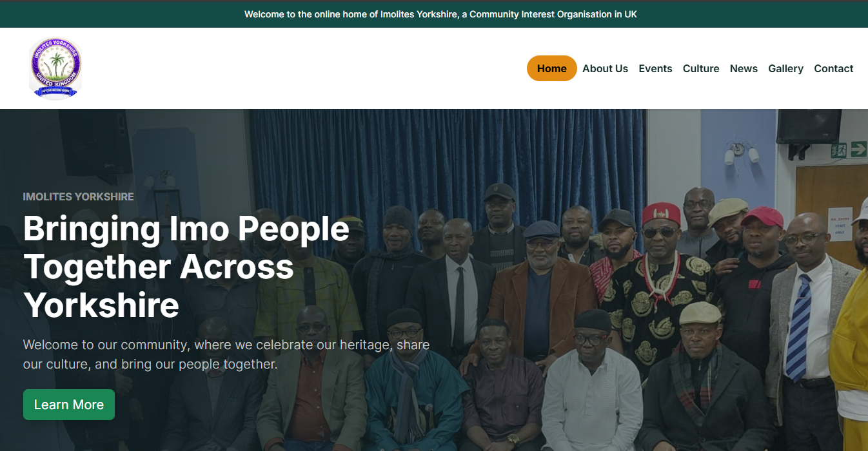Open the Events menu link
Viewport: 868px width, 451px height.
pos(655,68)
